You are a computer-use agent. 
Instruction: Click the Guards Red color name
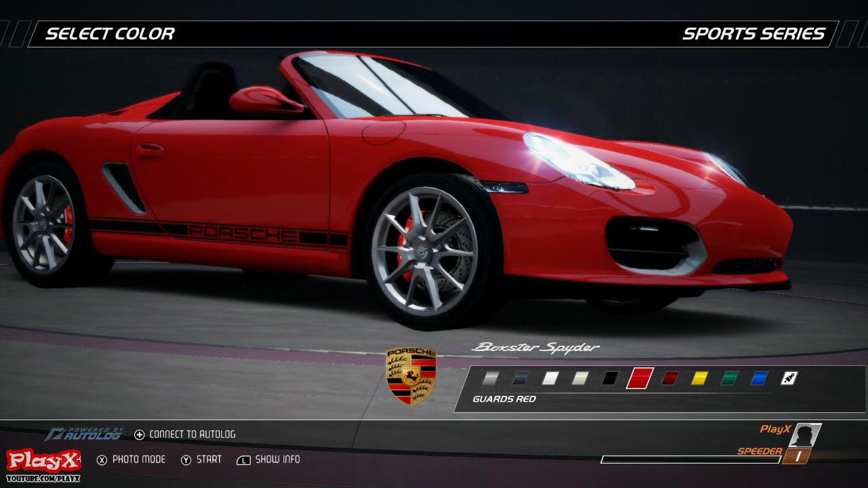[x=504, y=399]
